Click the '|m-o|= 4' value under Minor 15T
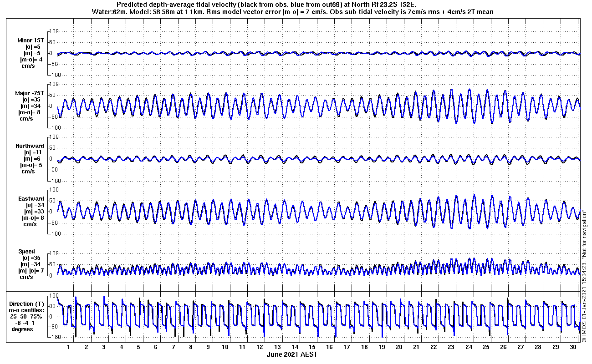Image resolution: width=592 pixels, height=364 pixels. (x=31, y=60)
